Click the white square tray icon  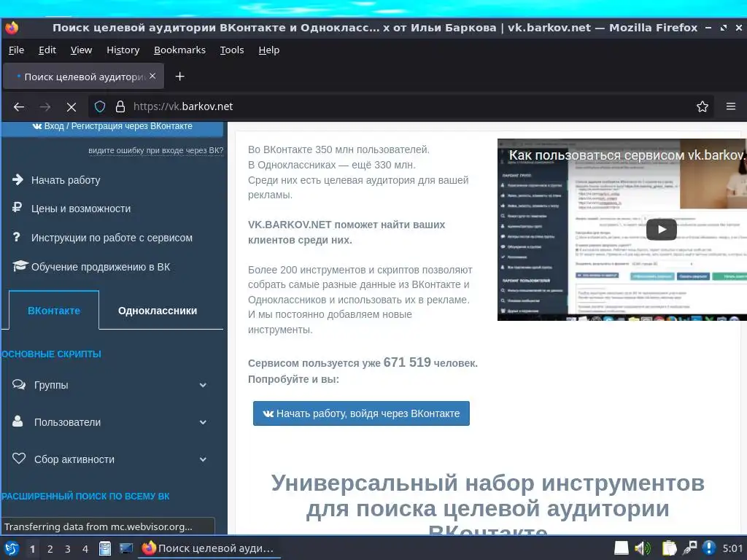[x=622, y=548]
